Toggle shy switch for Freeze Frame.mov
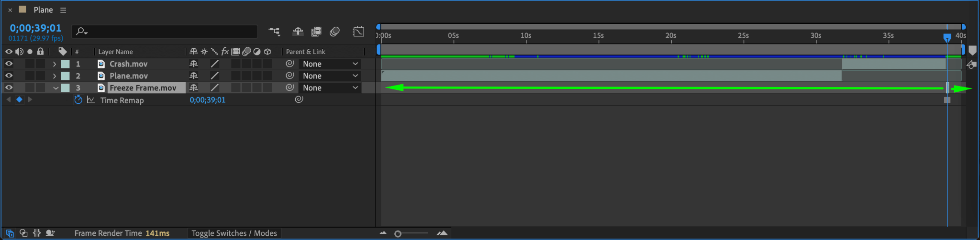This screenshot has width=980, height=240. click(194, 87)
